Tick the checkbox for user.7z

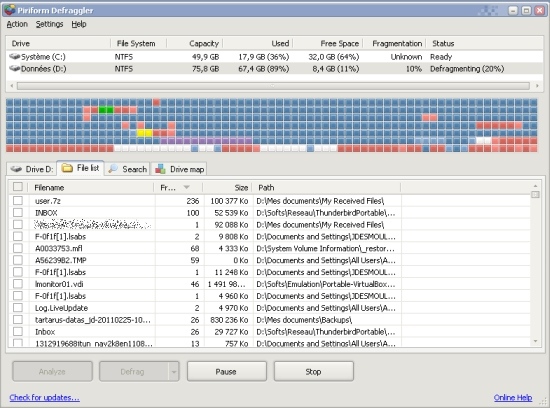pyautogui.click(x=18, y=201)
